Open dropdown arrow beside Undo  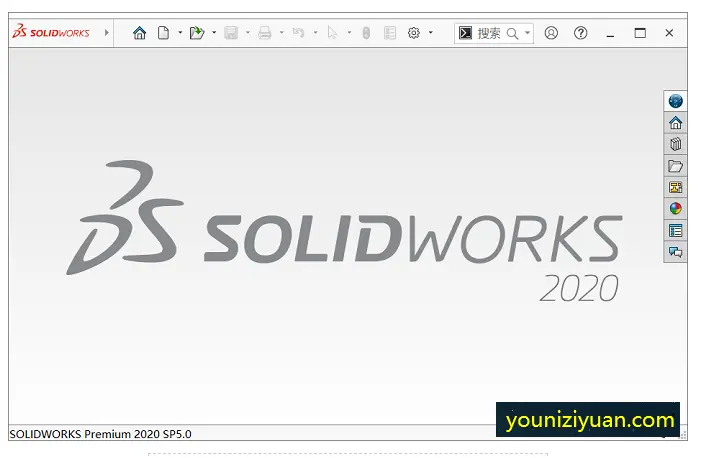coord(316,33)
